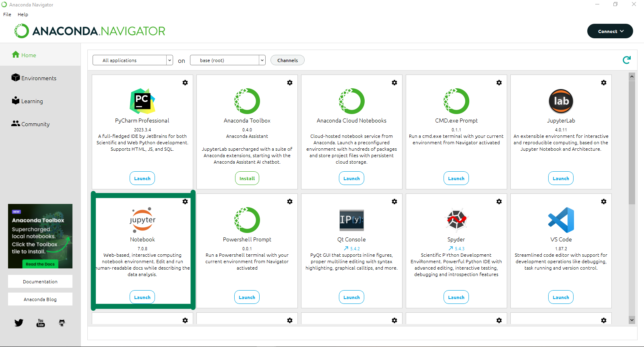The image size is (644, 347).
Task: Open the Channels button
Action: [x=288, y=60]
